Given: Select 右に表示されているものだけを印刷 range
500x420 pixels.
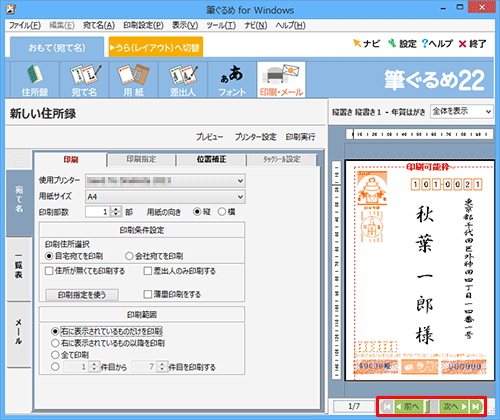Looking at the screenshot, I should 107,331.
